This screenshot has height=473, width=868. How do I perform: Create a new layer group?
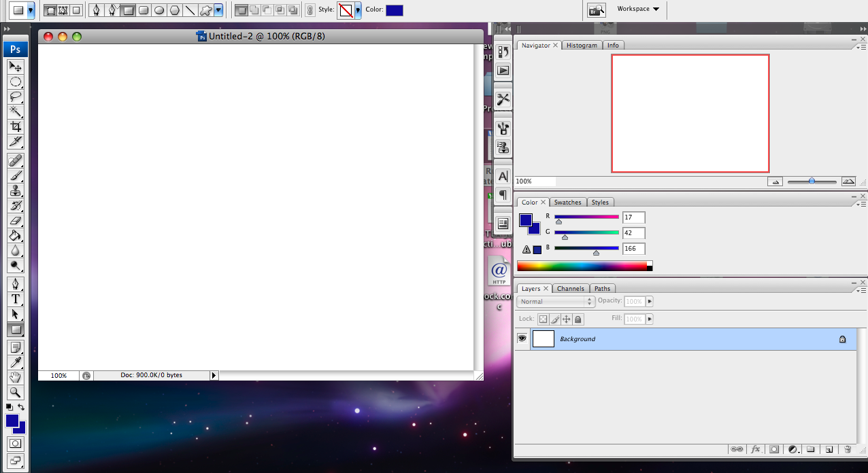pos(811,449)
